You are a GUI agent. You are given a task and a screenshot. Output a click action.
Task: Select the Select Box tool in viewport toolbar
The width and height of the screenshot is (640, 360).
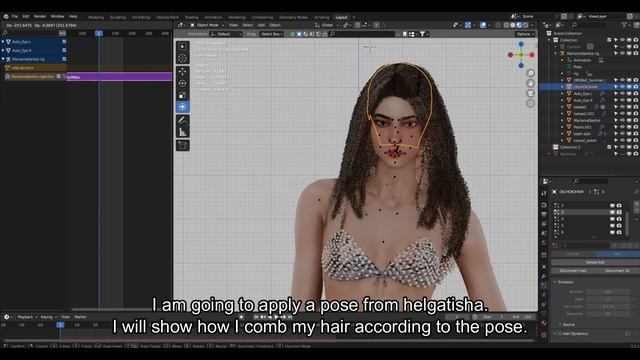pos(182,46)
